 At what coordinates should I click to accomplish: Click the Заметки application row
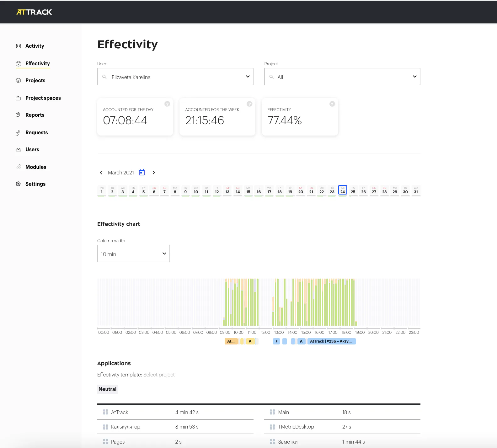coord(342,441)
